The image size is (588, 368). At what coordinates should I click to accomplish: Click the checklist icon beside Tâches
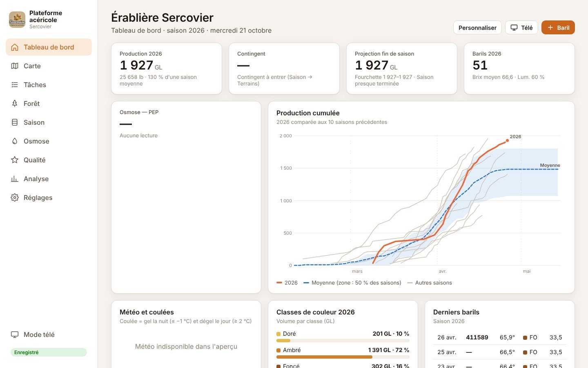(15, 85)
